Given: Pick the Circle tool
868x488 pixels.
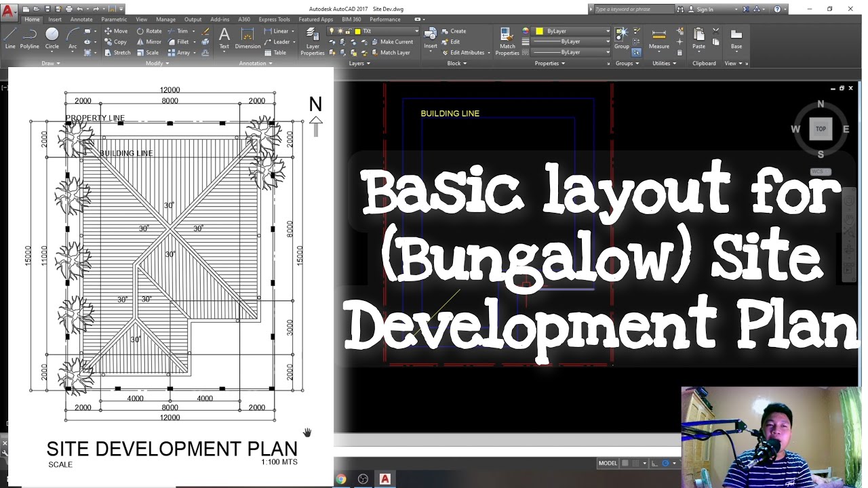Looking at the screenshot, I should (52, 38).
